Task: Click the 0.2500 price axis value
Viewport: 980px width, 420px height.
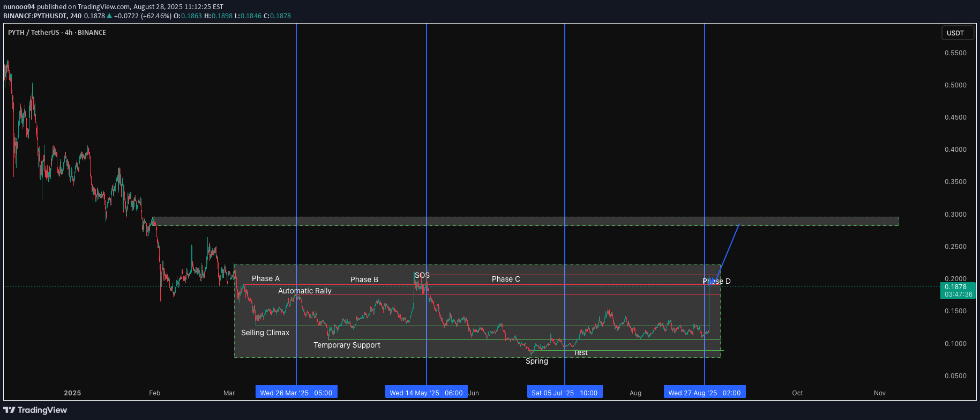Action: pos(955,247)
